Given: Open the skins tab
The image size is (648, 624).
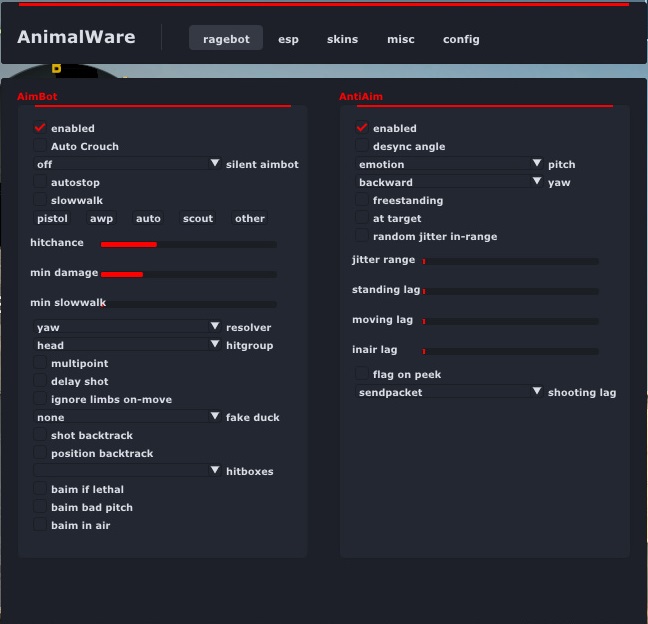Looking at the screenshot, I should (x=342, y=39).
